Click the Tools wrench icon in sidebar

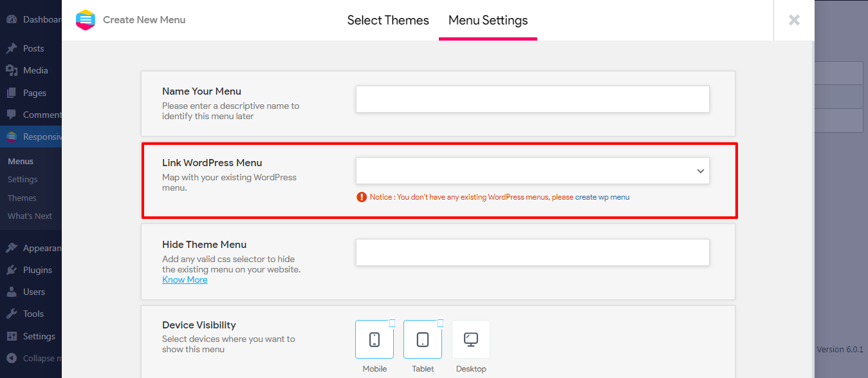click(x=12, y=314)
